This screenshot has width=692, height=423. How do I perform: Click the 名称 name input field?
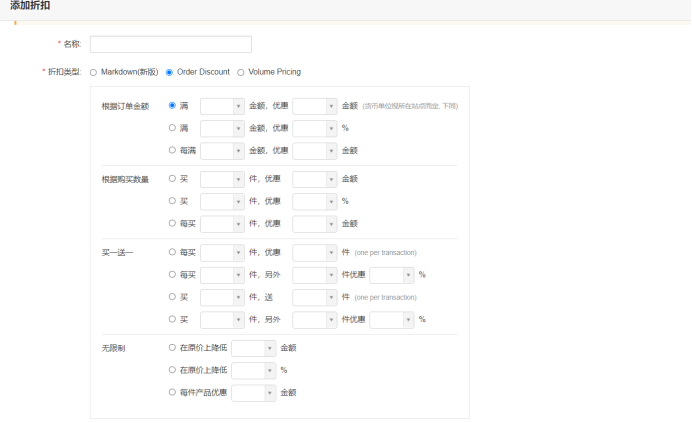pos(170,44)
